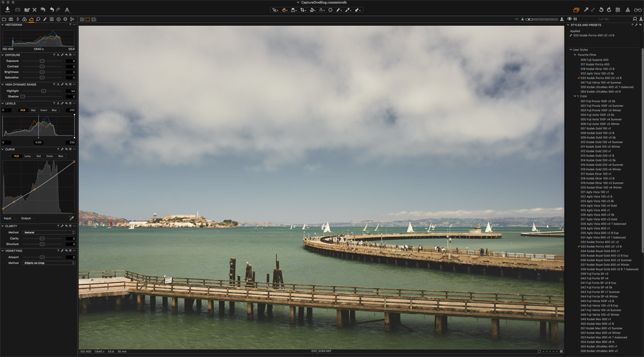
Task: Open the Vignetting Method dropdown
Action: (x=49, y=263)
